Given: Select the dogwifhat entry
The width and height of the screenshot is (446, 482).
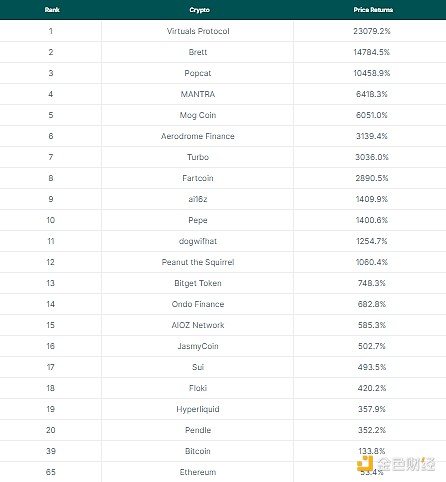Looking at the screenshot, I should [x=198, y=241].
